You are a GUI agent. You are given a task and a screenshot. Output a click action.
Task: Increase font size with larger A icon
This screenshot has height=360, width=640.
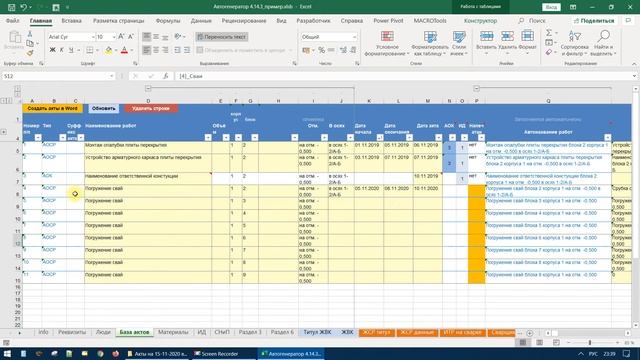coord(121,37)
